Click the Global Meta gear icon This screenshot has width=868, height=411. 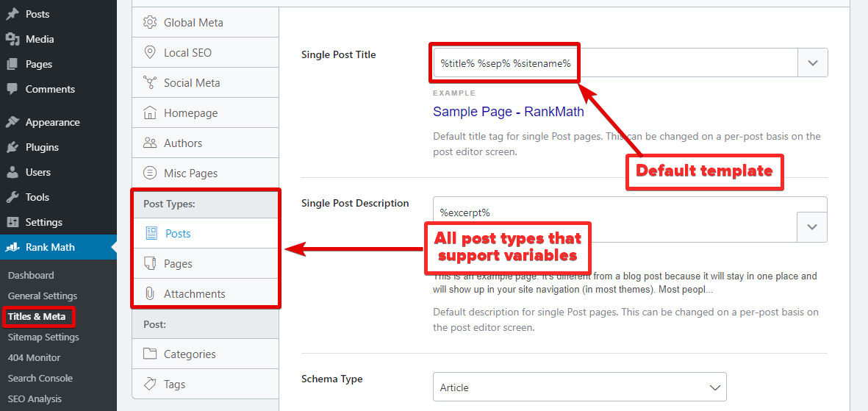(150, 22)
